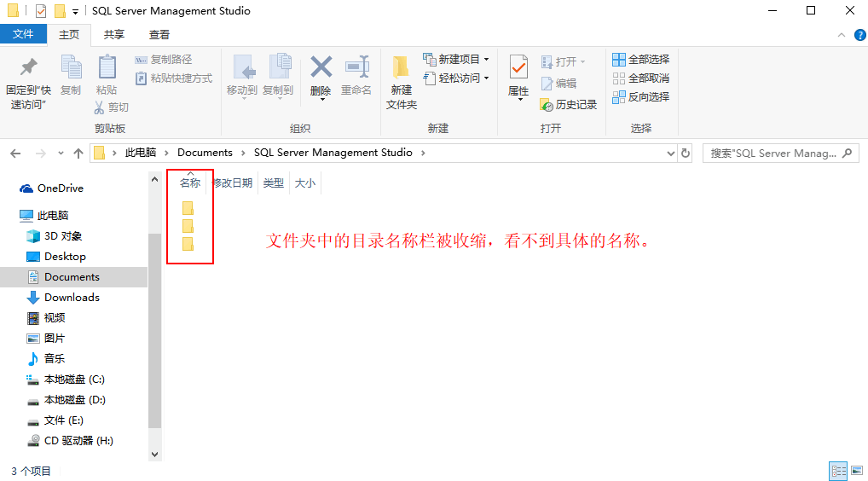Select 本地磁盘 (C:) drive
This screenshot has width=868, height=481.
coord(66,380)
